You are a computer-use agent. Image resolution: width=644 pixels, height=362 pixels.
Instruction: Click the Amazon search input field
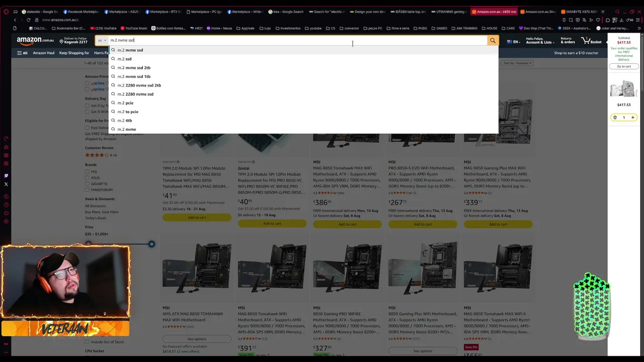(298, 40)
